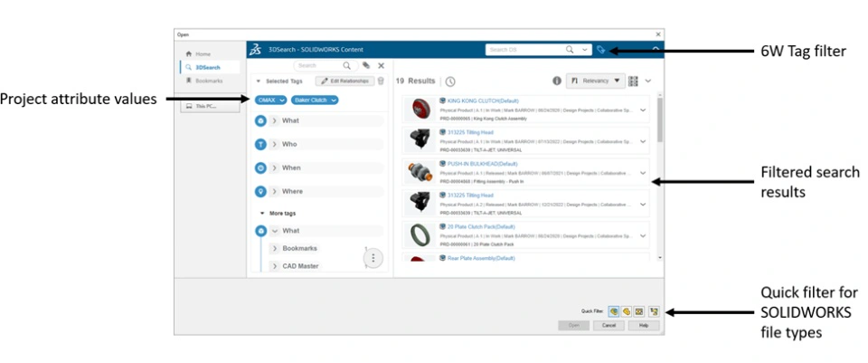Screen dimensions: 868x363
Task: Click the red KING KONG CLUTCH thumbnail
Action: pyautogui.click(x=420, y=110)
